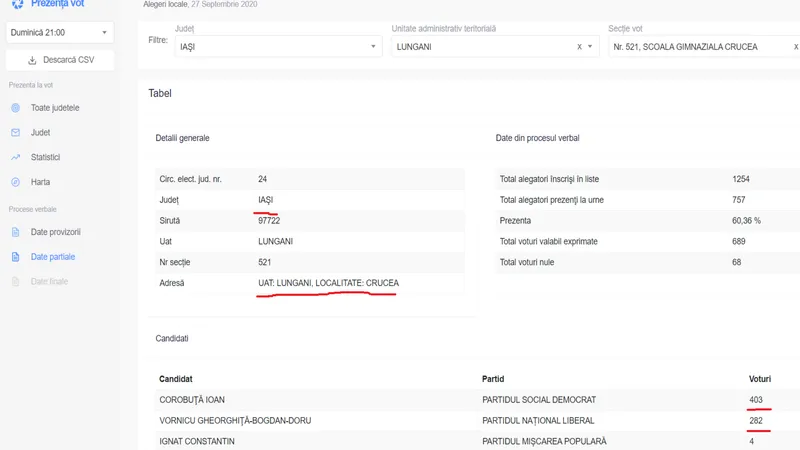
Task: Click the Voturi column header
Action: pyautogui.click(x=760, y=379)
